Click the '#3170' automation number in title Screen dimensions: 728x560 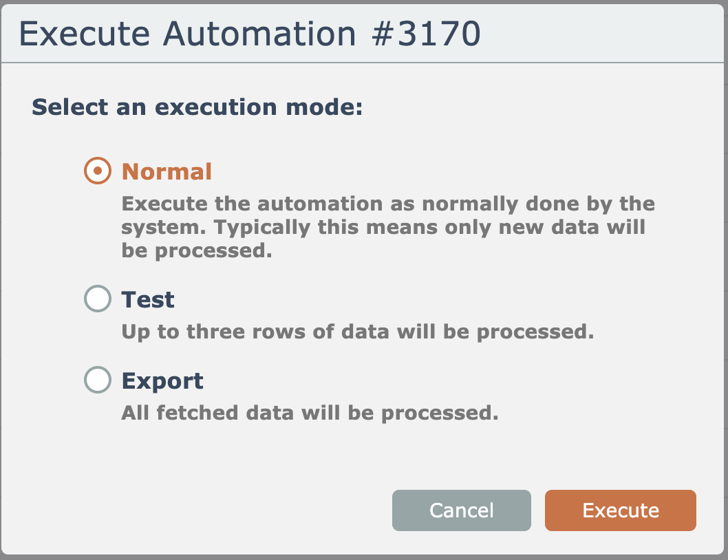[x=425, y=34]
